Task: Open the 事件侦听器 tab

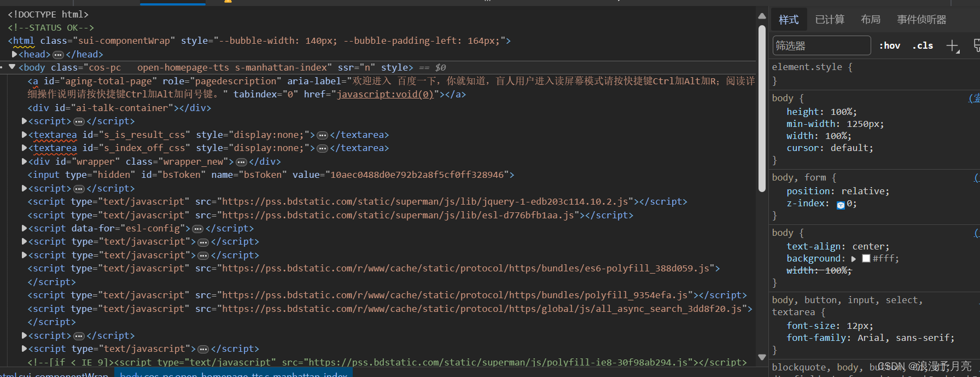Action: [x=921, y=20]
